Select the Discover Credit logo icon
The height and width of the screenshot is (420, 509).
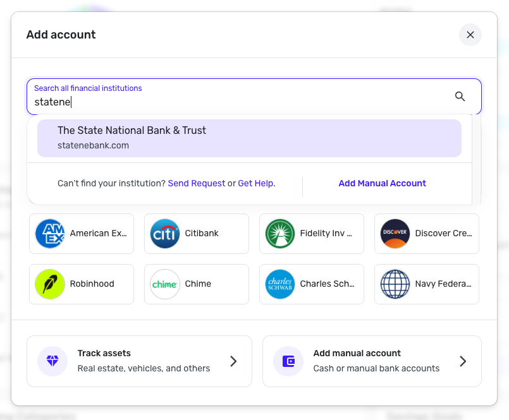(396, 234)
